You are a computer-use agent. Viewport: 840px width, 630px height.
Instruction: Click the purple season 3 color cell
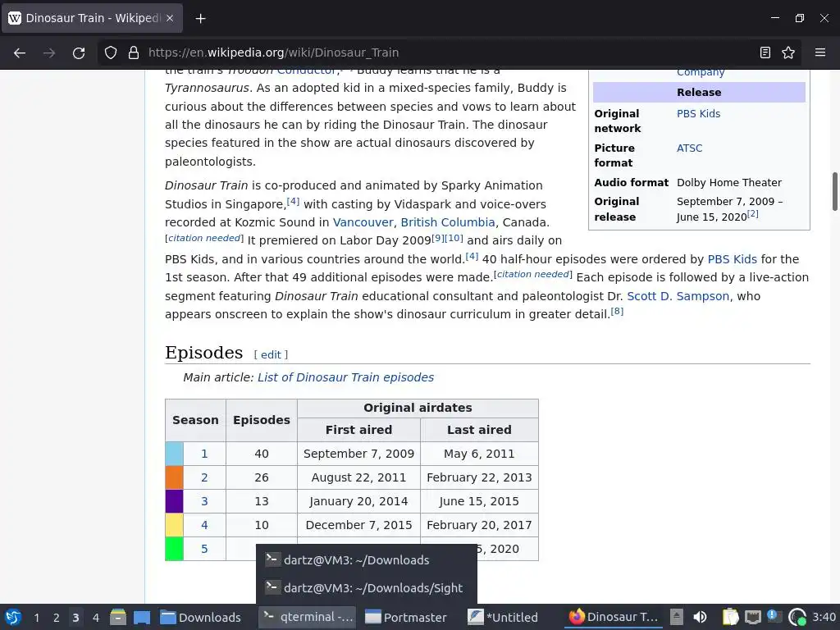(x=174, y=501)
